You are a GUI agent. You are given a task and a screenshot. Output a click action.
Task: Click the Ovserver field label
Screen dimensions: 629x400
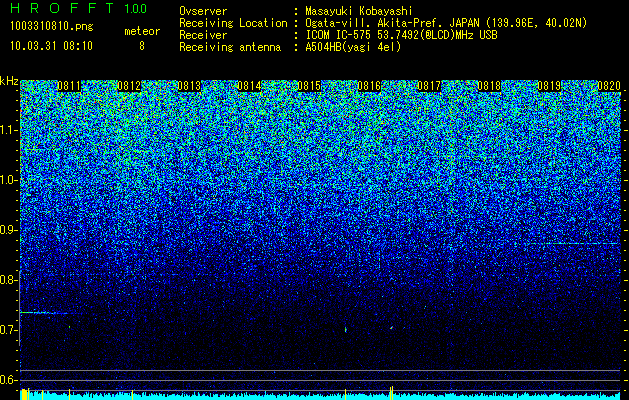coord(203,12)
